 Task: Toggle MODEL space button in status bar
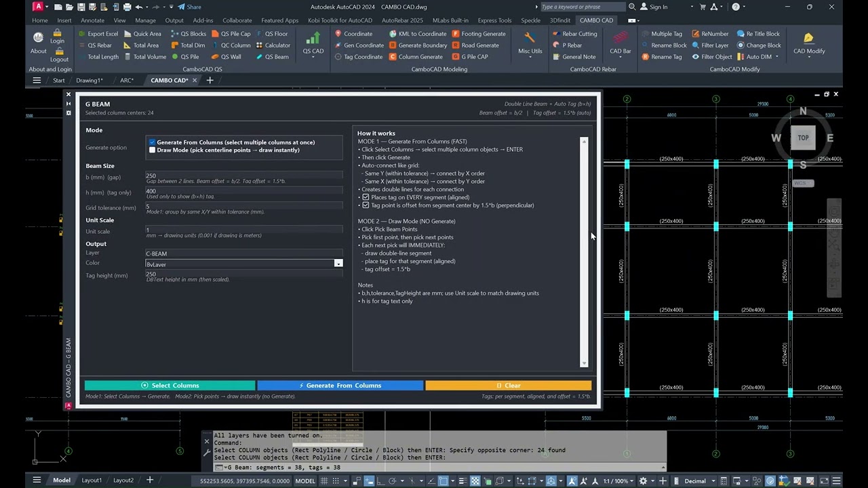pyautogui.click(x=305, y=481)
